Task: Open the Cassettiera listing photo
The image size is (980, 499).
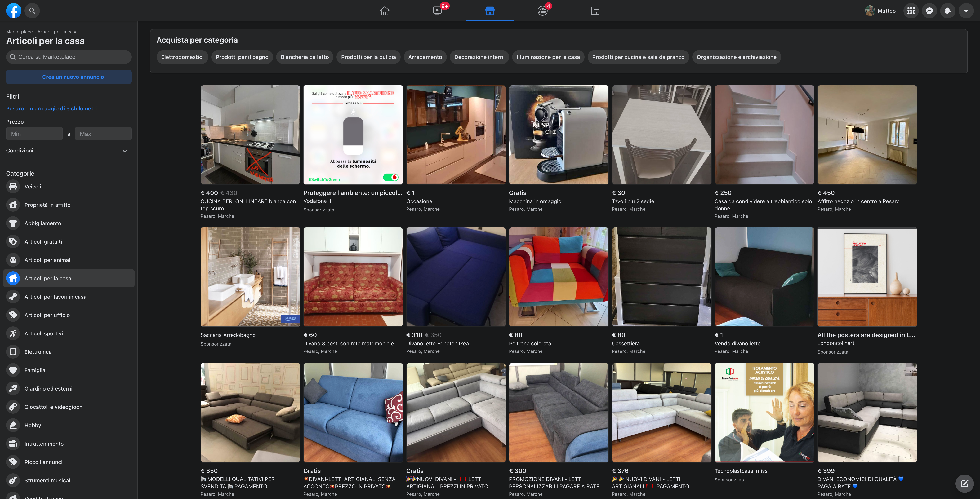Action: point(661,277)
